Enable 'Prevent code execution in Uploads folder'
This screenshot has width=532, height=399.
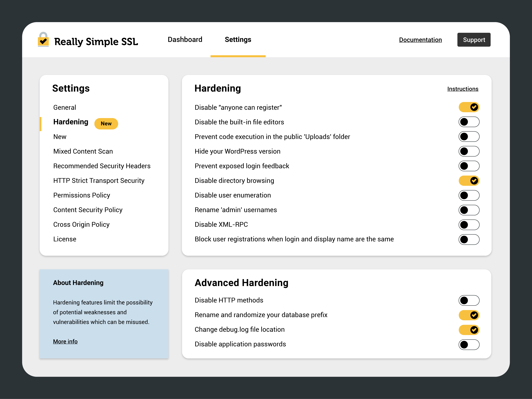point(468,137)
